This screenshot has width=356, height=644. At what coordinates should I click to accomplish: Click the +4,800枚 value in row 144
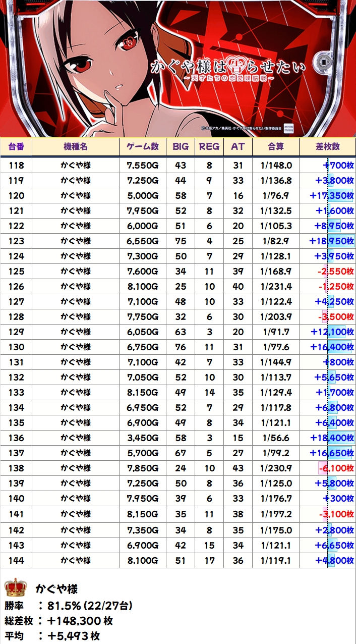(334, 560)
